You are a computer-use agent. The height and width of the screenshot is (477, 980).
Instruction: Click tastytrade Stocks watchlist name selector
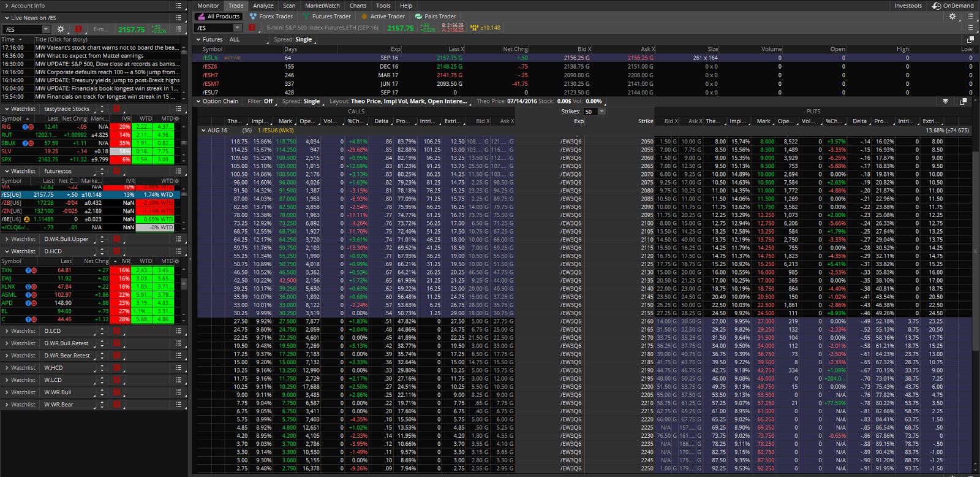point(67,109)
